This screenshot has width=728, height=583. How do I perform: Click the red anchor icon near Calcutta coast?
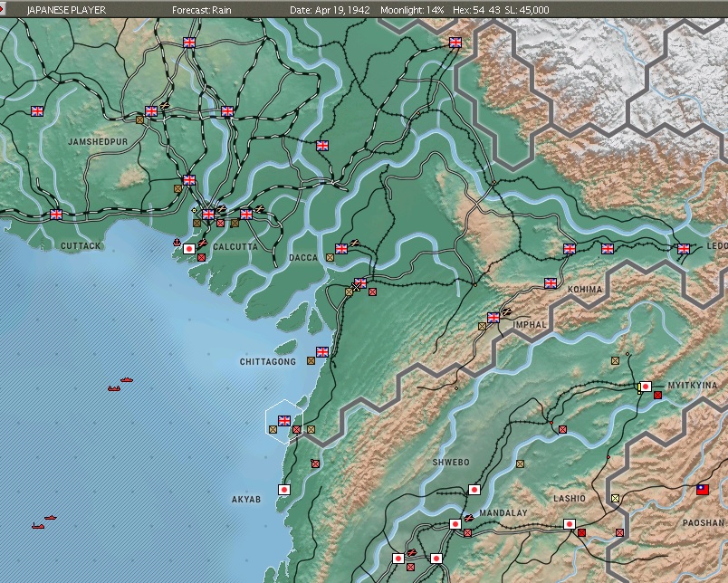177,242
